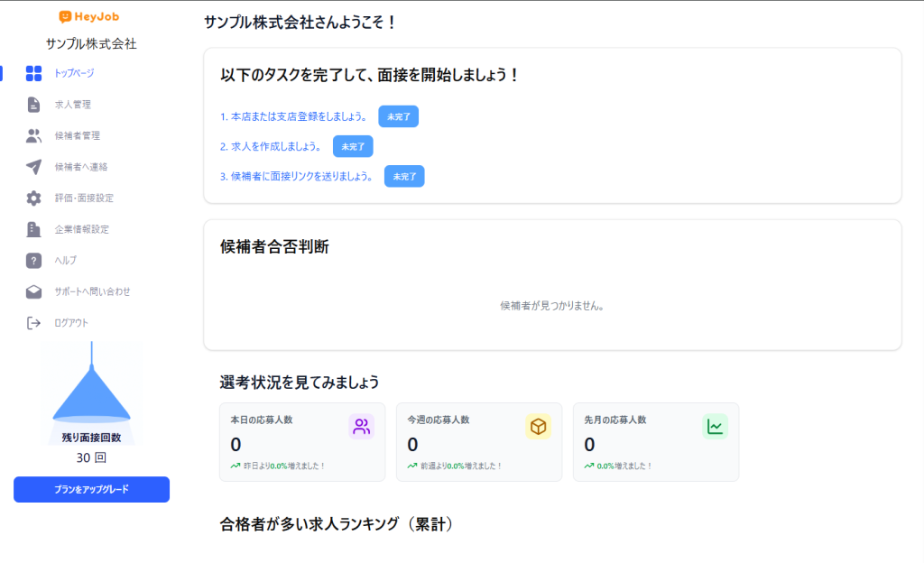924x563 pixels.
Task: Click 未完了 button for 面接リンク task
Action: tap(404, 176)
